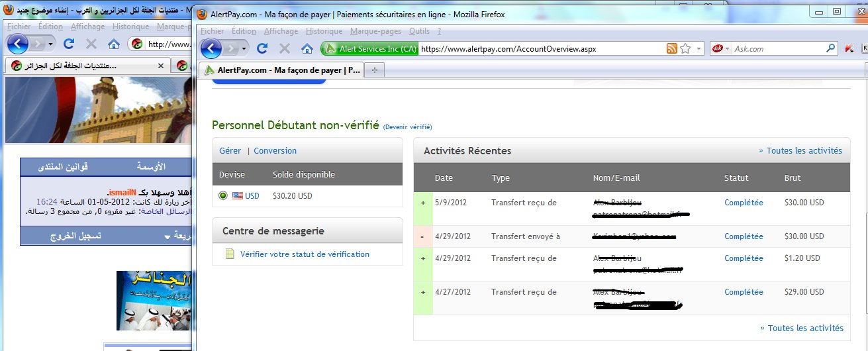Bookmark page with the star icon

[685, 48]
